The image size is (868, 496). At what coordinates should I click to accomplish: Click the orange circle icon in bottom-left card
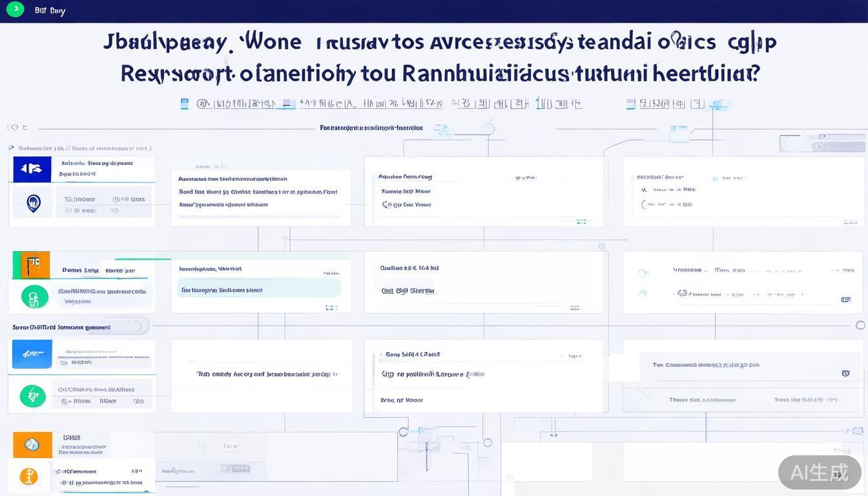[x=29, y=477]
